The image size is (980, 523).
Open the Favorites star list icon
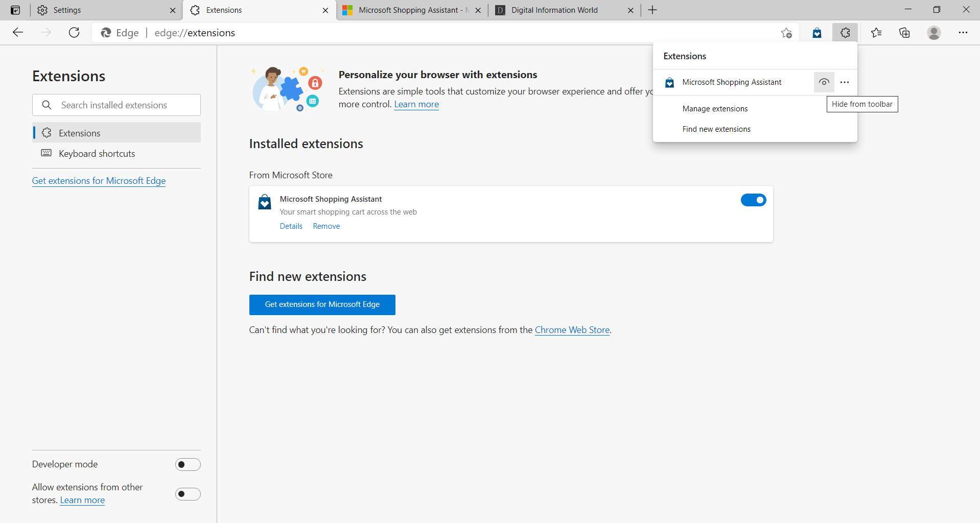coord(876,32)
